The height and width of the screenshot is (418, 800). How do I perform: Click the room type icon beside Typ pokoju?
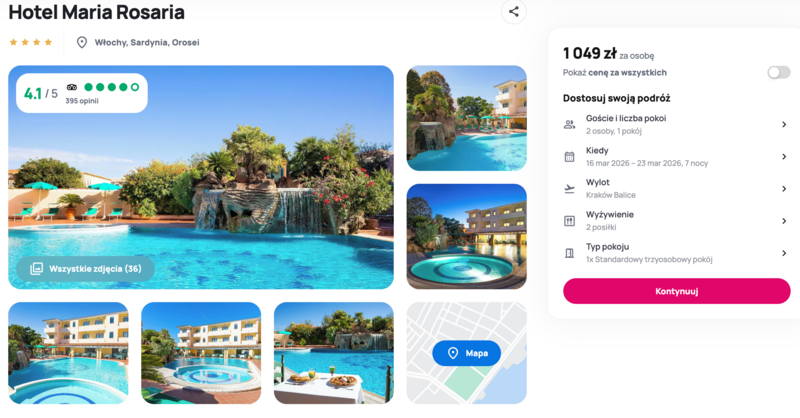click(x=569, y=253)
